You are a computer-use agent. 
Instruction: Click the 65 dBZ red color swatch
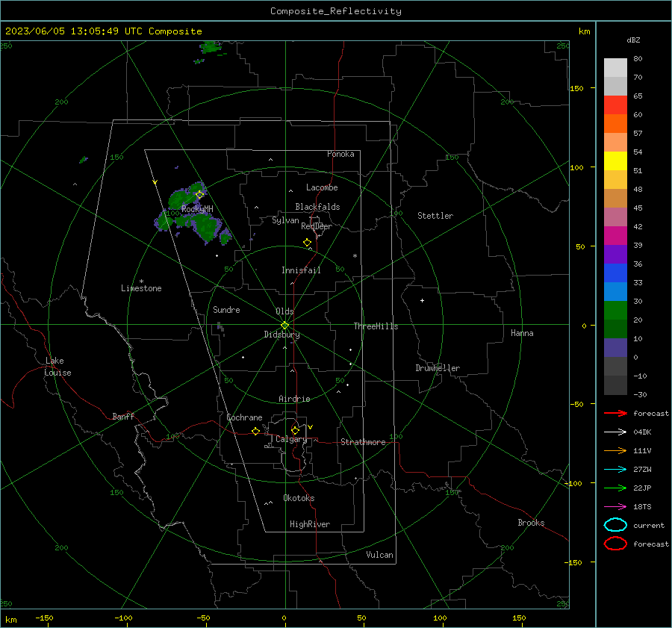(615, 105)
